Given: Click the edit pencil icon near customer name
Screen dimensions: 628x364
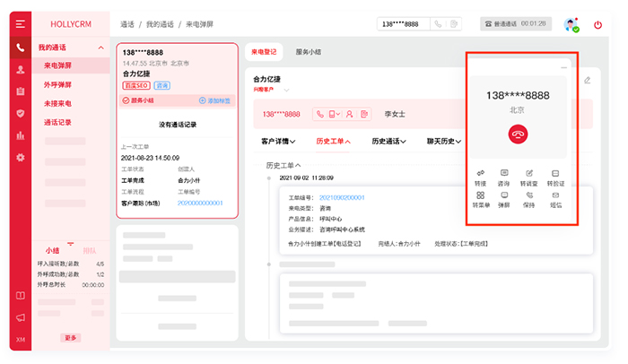Looking at the screenshot, I should pos(588,81).
